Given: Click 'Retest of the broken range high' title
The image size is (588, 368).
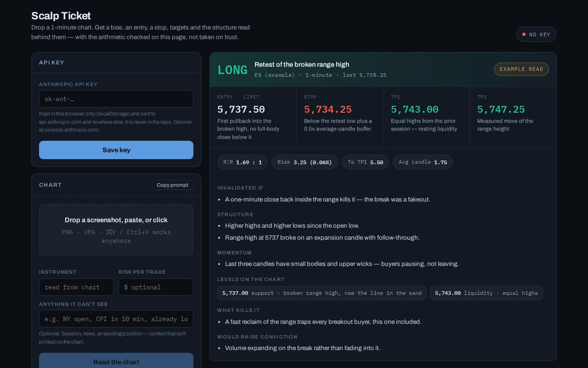Looking at the screenshot, I should tap(302, 64).
